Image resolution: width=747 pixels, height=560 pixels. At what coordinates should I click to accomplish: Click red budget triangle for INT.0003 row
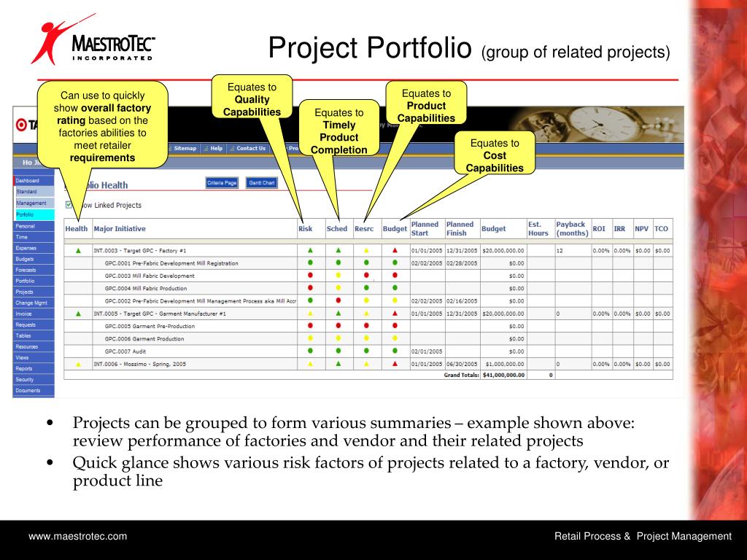coord(395,250)
